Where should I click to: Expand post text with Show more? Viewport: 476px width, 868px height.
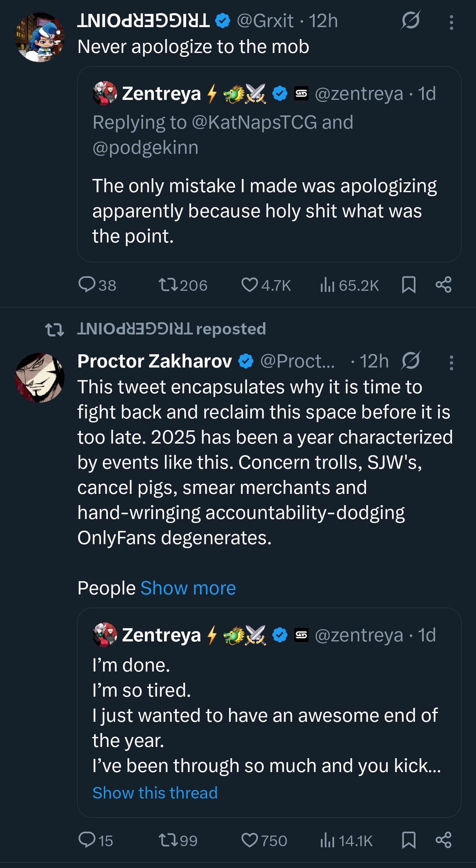tap(188, 588)
